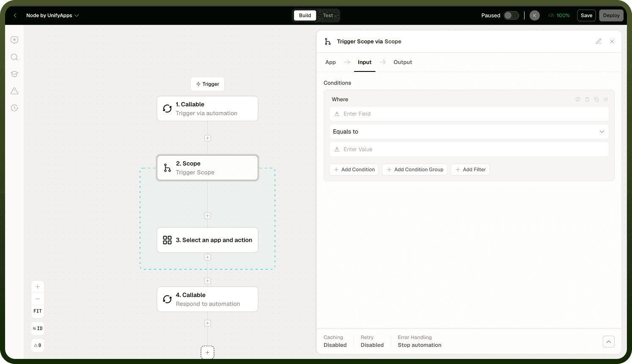Open the search icon in left sidebar
Image resolution: width=632 pixels, height=364 pixels.
[14, 57]
